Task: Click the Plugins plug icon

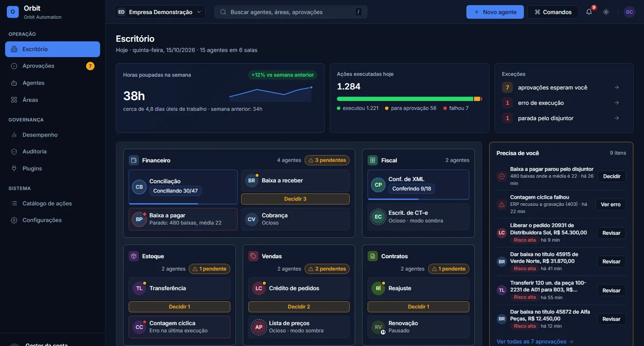Action: click(14, 168)
